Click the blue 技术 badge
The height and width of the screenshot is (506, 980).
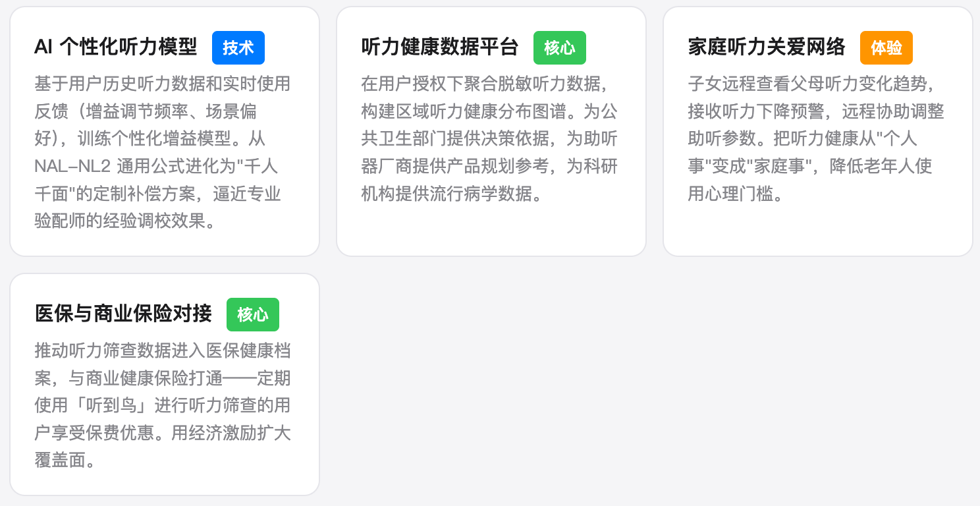pyautogui.click(x=238, y=47)
